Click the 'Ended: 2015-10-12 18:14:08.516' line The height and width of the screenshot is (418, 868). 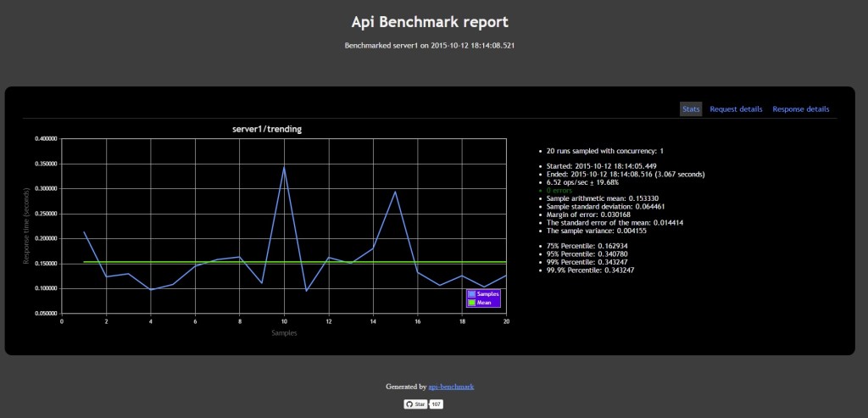[x=626, y=174]
